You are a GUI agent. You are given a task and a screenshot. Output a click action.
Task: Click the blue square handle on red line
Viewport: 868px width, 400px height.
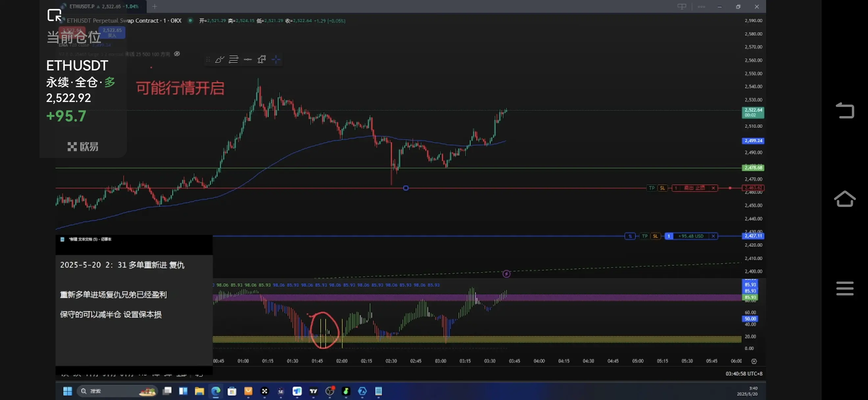click(406, 188)
